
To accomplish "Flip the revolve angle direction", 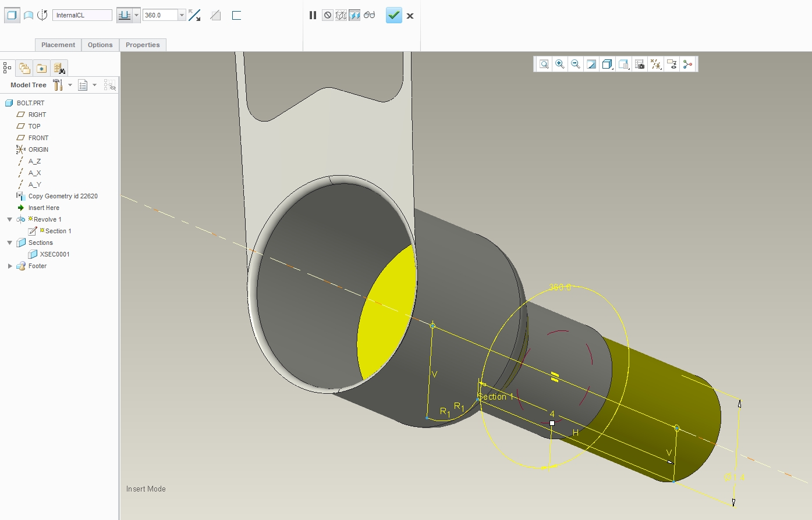I will click(194, 15).
